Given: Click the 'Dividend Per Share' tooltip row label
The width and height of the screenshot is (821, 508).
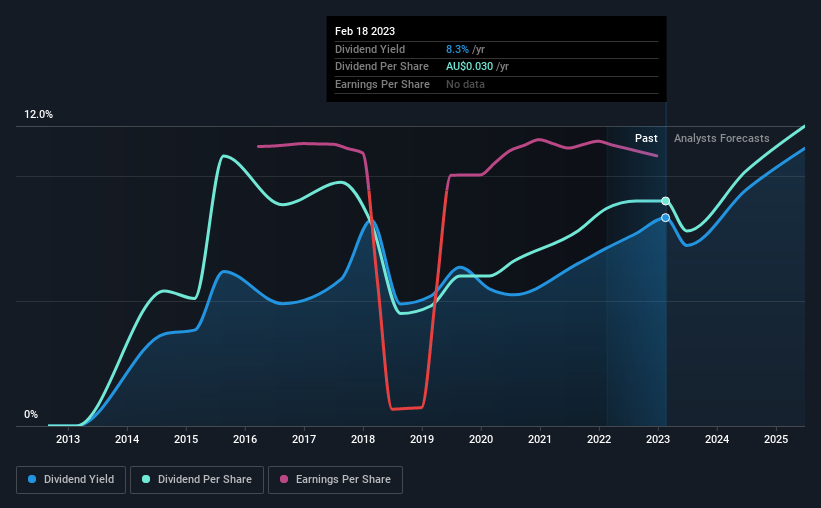Looking at the screenshot, I should [382, 67].
